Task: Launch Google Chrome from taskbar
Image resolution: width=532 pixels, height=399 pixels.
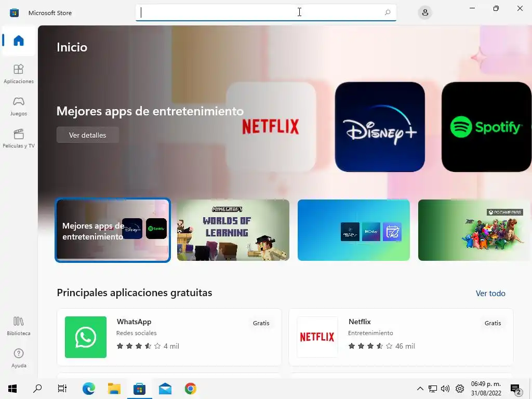Action: [x=190, y=389]
